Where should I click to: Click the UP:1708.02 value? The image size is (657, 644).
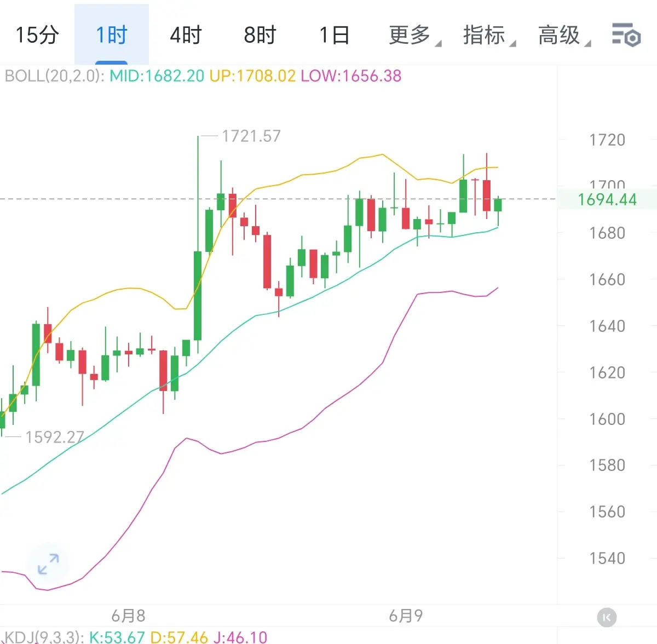point(252,76)
